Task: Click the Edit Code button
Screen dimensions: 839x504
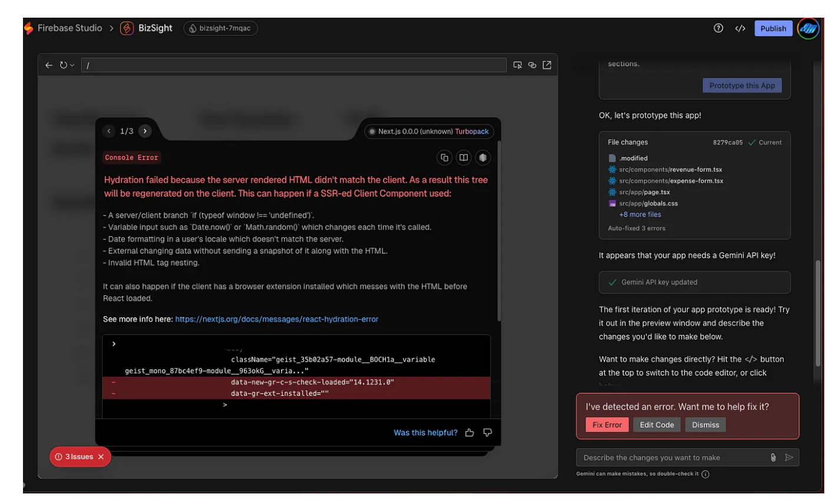Action: (657, 425)
